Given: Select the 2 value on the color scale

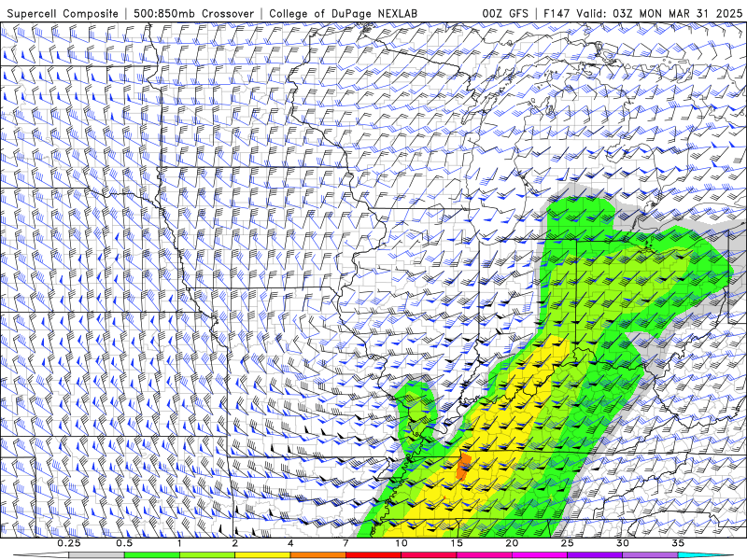Looking at the screenshot, I should (x=235, y=543).
